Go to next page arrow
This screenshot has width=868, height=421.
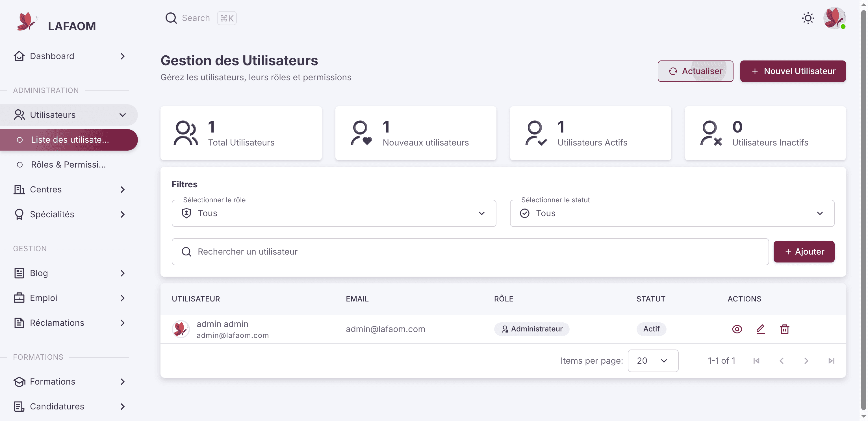click(806, 361)
